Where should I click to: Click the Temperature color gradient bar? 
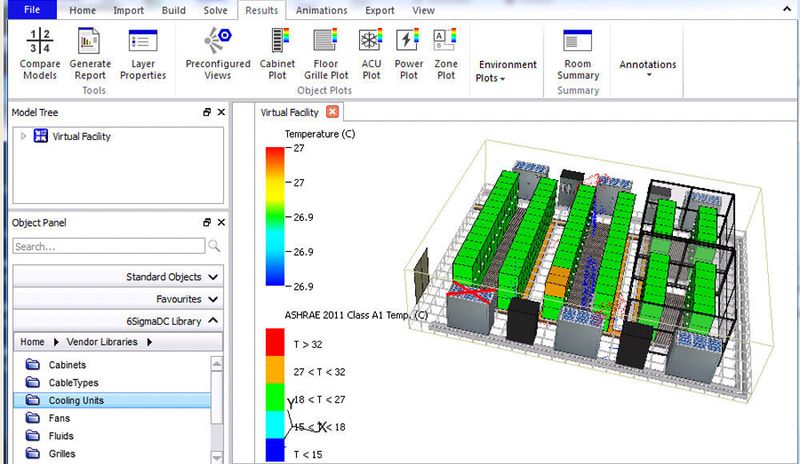click(x=275, y=216)
